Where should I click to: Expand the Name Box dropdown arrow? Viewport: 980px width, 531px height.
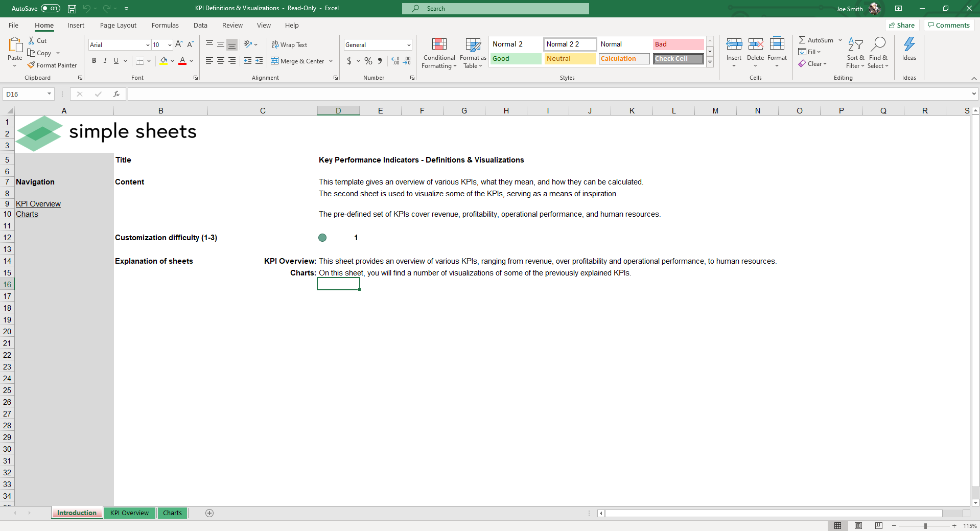[49, 94]
